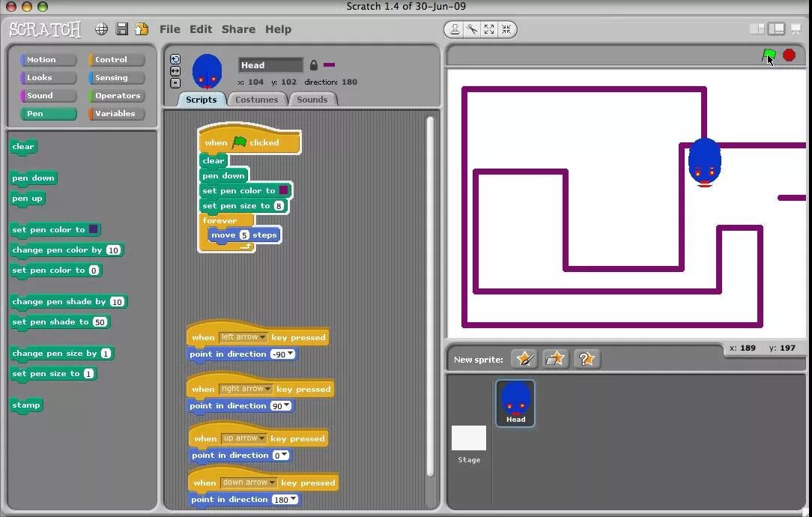Click the share project icon

pos(142,29)
